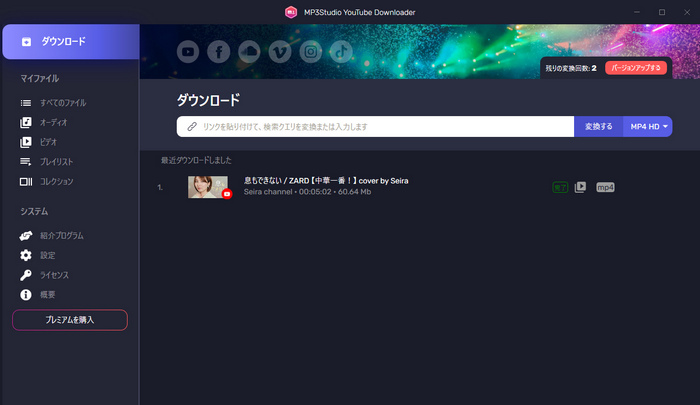Open the ビデオ section
700x405 pixels.
(48, 142)
